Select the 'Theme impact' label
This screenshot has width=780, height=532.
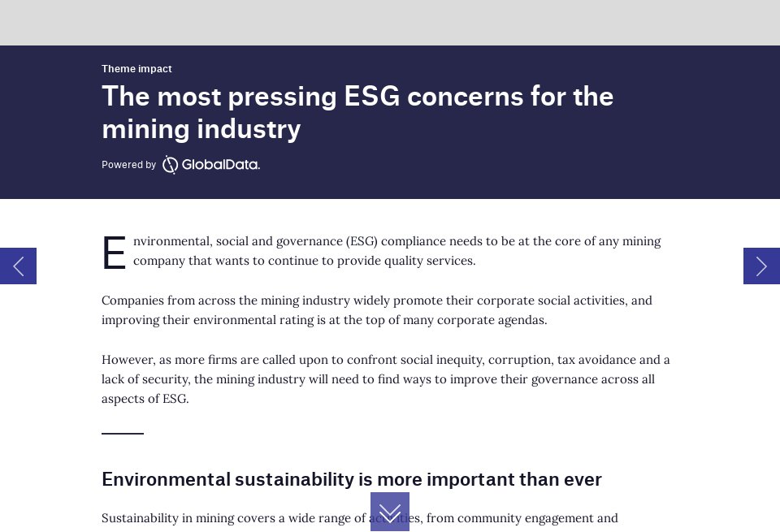136,69
